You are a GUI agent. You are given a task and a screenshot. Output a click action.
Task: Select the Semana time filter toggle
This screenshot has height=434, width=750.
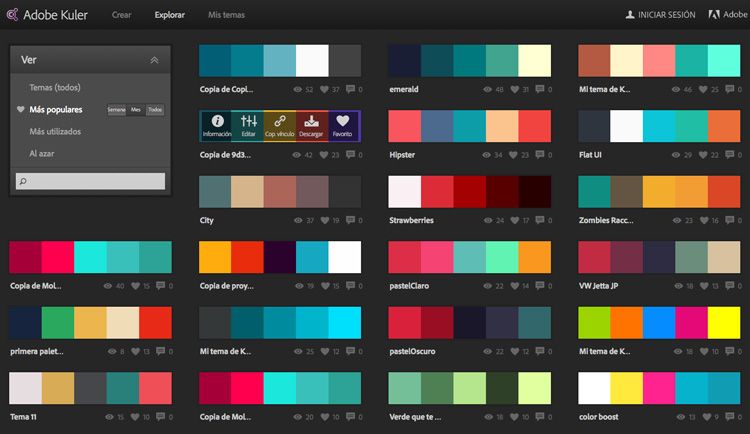(116, 110)
